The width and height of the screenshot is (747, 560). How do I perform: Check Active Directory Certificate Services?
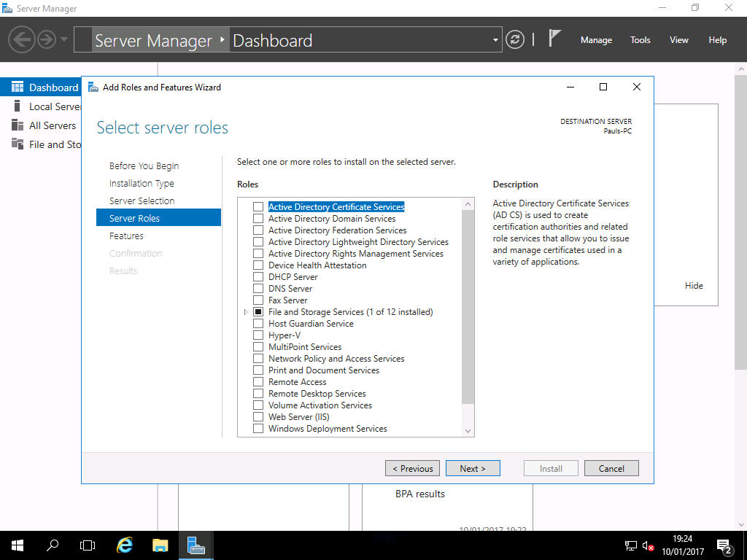(258, 206)
